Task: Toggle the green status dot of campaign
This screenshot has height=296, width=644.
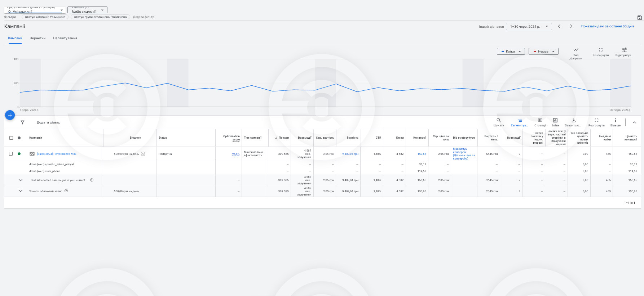Action: pyautogui.click(x=19, y=154)
